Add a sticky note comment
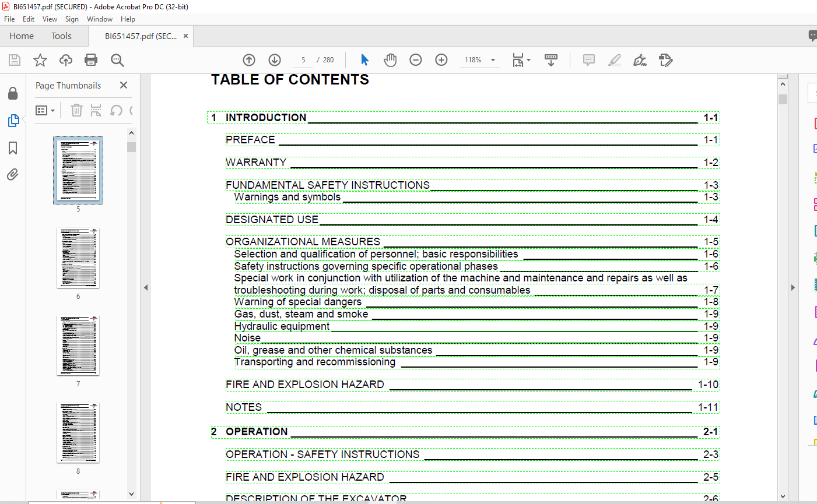 tap(589, 60)
